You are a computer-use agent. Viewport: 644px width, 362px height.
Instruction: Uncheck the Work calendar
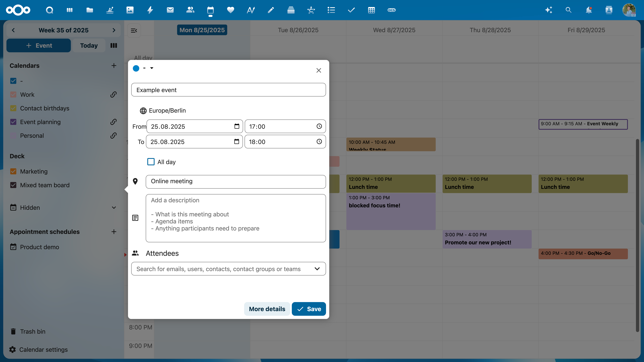[x=13, y=94]
